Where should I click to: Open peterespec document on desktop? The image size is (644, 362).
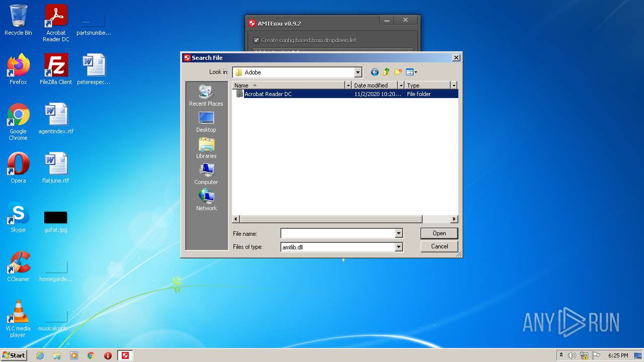click(94, 69)
